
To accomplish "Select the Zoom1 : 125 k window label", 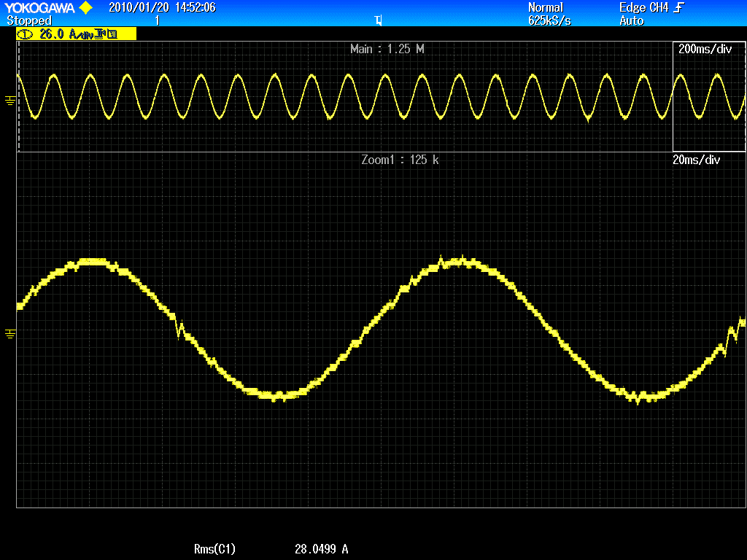I will pyautogui.click(x=400, y=160).
